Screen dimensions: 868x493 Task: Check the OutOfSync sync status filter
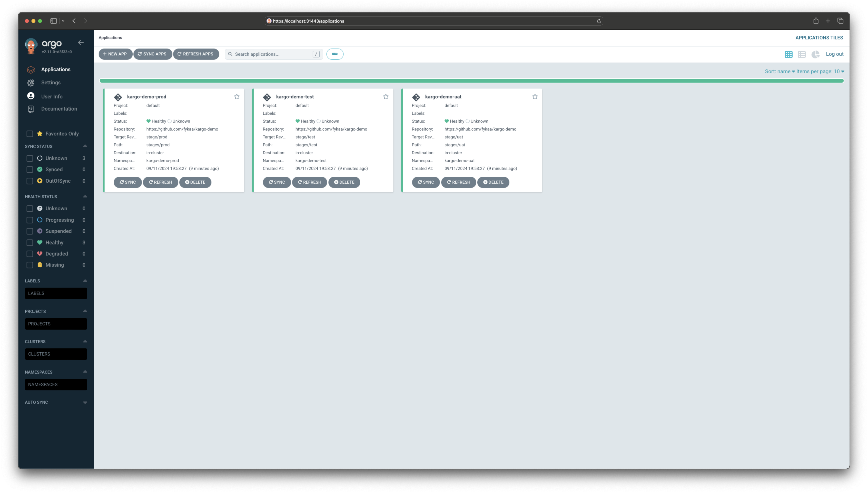tap(30, 181)
